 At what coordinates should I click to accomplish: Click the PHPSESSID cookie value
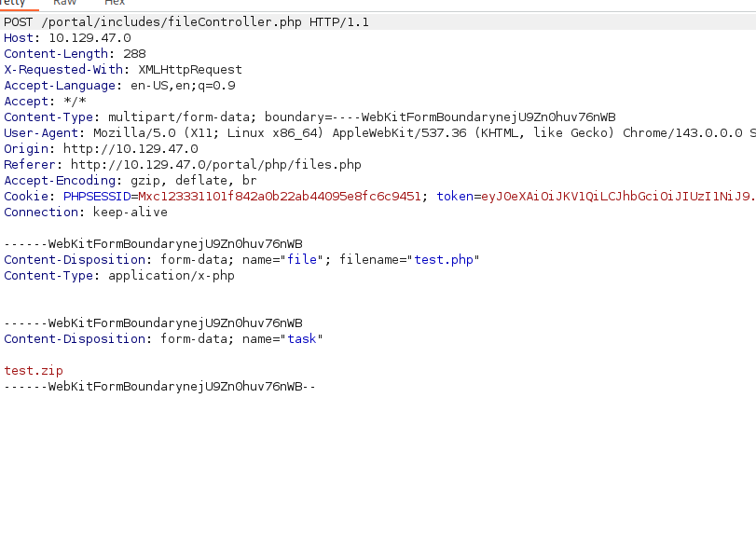[x=280, y=197]
